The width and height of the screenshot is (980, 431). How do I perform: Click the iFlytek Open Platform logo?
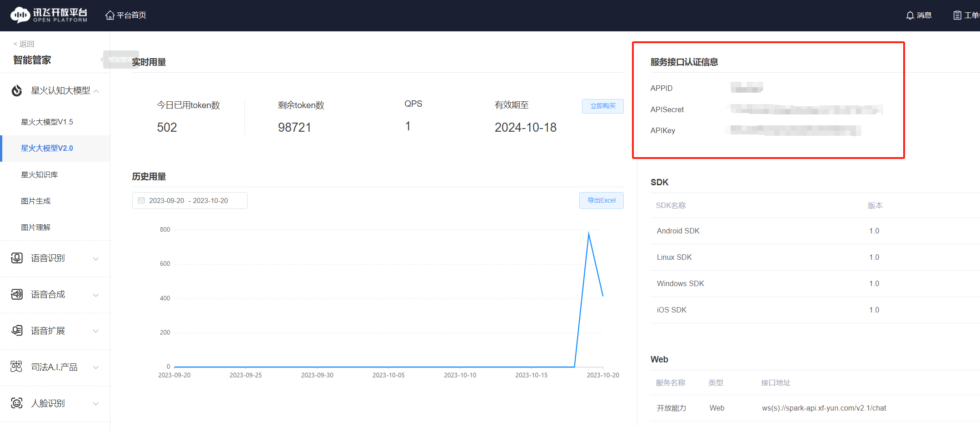(49, 15)
